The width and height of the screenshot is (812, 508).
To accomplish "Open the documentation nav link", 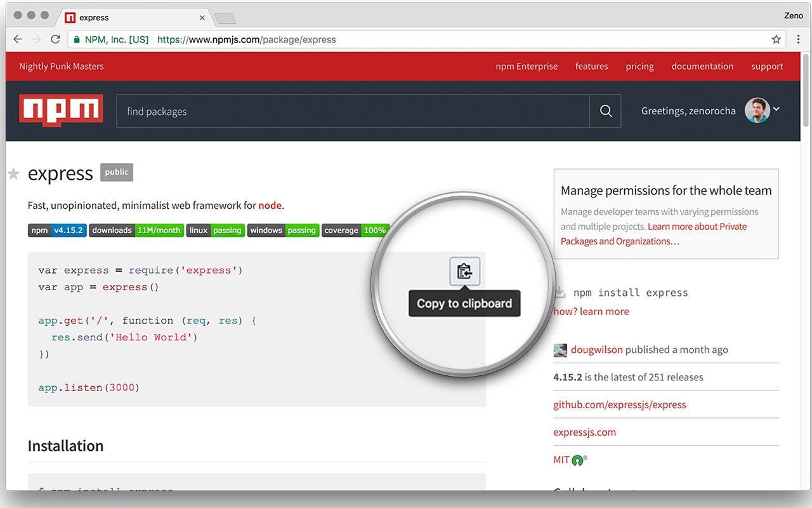I will point(702,66).
